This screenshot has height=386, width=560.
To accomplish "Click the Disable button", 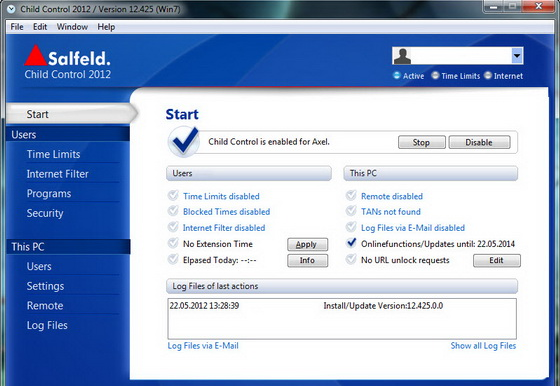I will coord(479,142).
